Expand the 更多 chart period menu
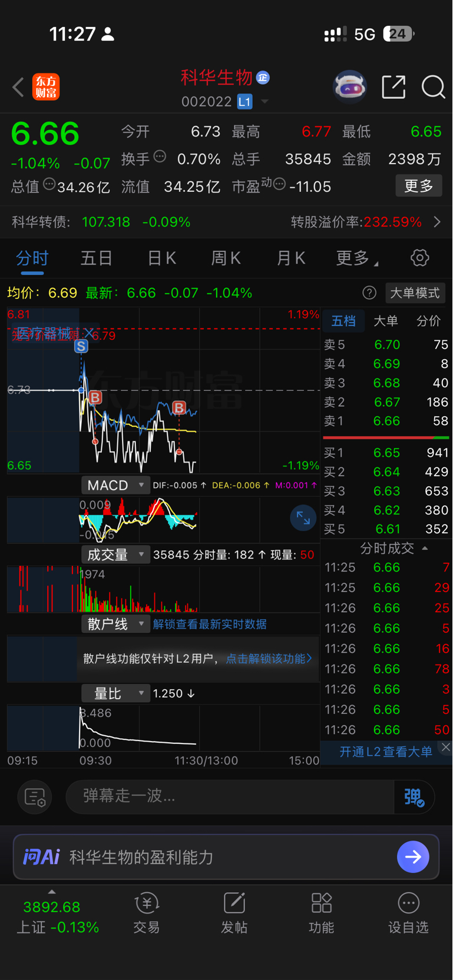 click(357, 258)
